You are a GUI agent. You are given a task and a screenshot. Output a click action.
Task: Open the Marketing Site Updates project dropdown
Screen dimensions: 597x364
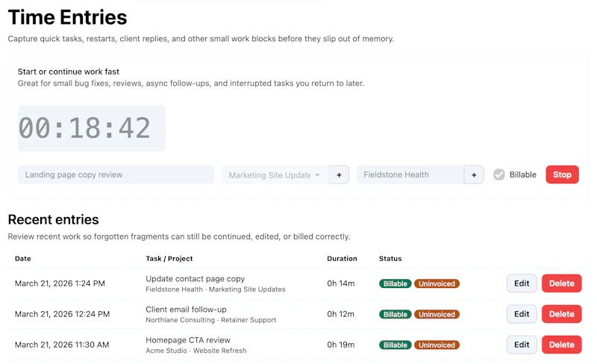point(275,175)
